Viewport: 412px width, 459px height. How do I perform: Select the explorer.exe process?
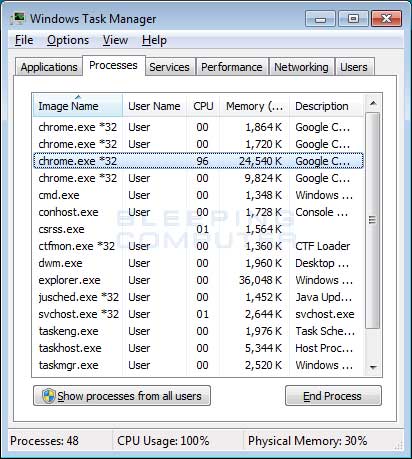pos(198,280)
